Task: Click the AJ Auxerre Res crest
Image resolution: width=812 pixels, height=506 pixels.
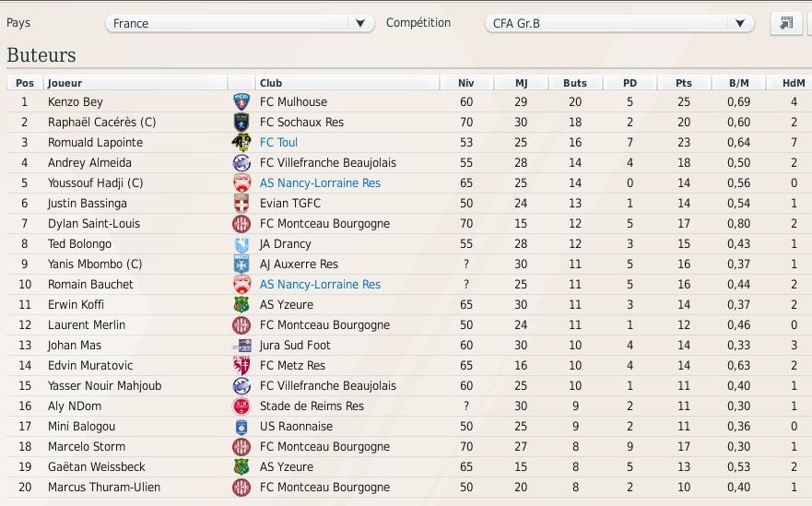Action: [x=241, y=265]
